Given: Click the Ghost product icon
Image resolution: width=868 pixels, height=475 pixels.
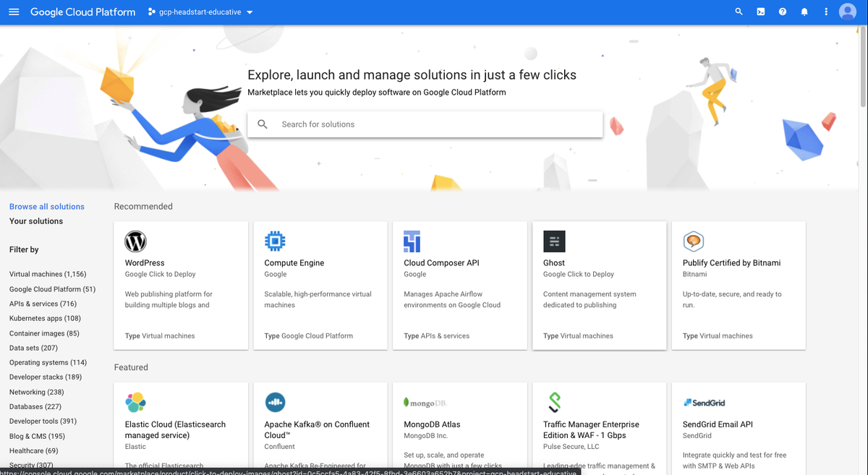Looking at the screenshot, I should pyautogui.click(x=554, y=241).
